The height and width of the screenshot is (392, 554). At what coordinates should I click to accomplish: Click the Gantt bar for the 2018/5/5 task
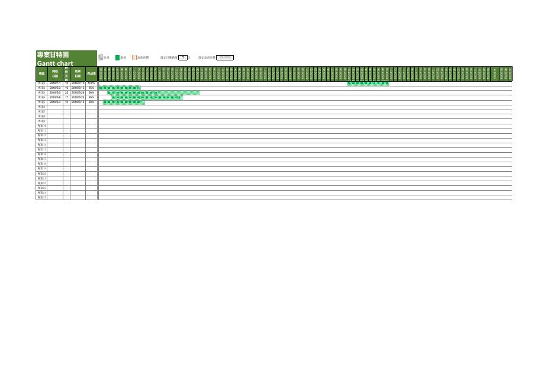[153, 92]
